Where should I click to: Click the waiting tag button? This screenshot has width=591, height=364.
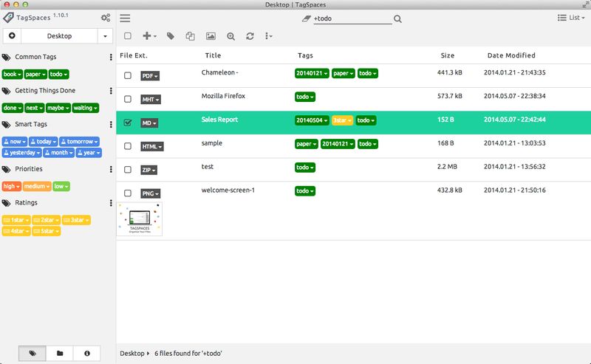tap(86, 108)
